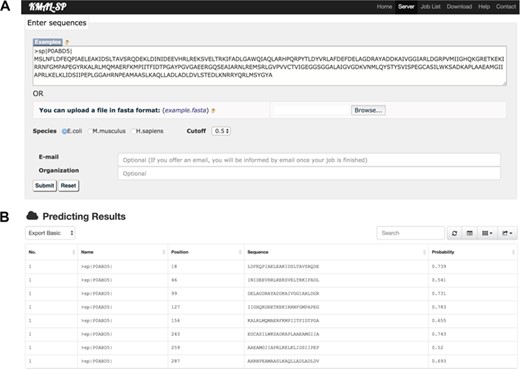Sort by the No. column
The height and width of the screenshot is (369, 520).
52,252
